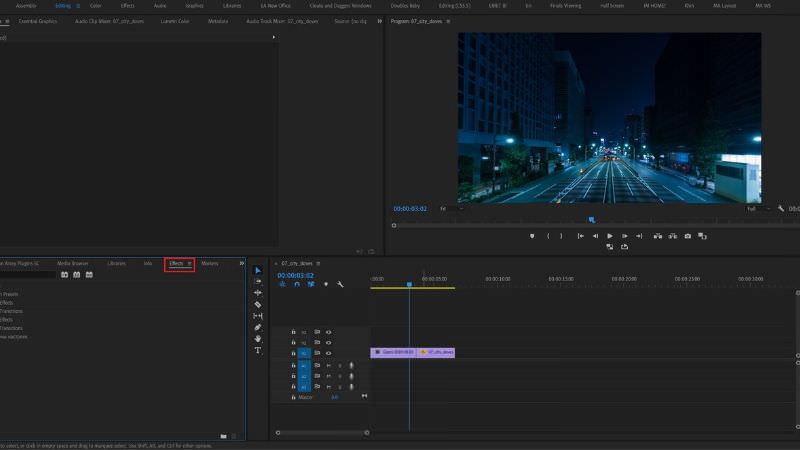Open the Media Browser tab
Viewport: 800px width, 450px height.
(72, 263)
